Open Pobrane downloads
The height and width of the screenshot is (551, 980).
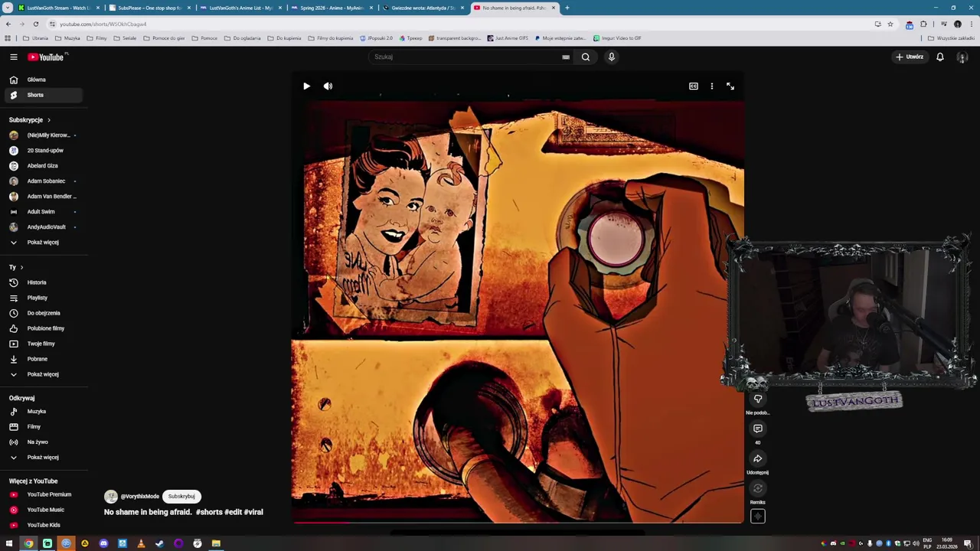point(44,359)
